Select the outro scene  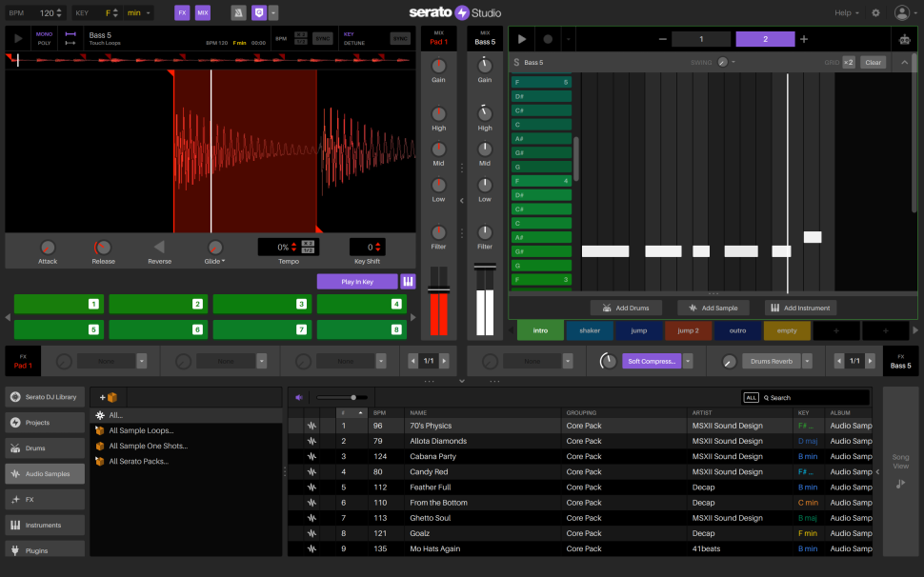point(737,330)
